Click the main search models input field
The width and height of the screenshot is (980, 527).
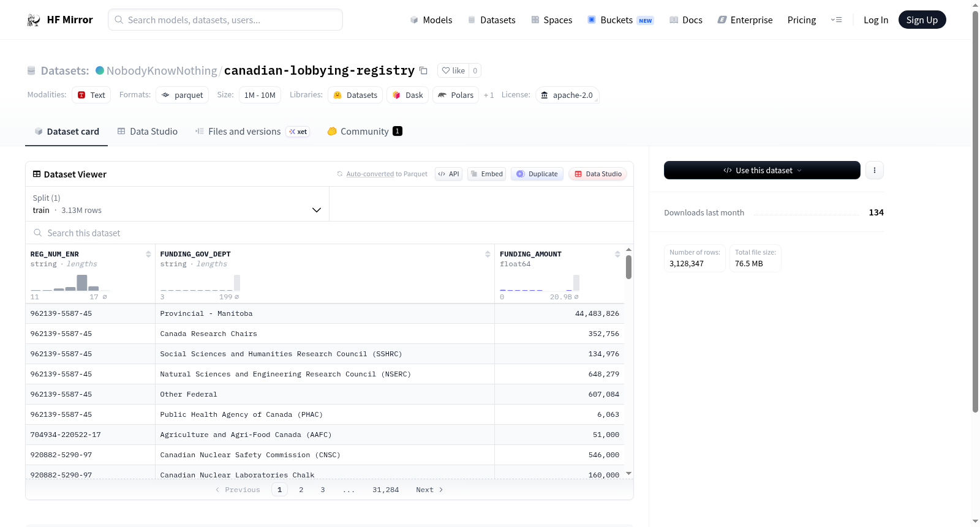(225, 20)
